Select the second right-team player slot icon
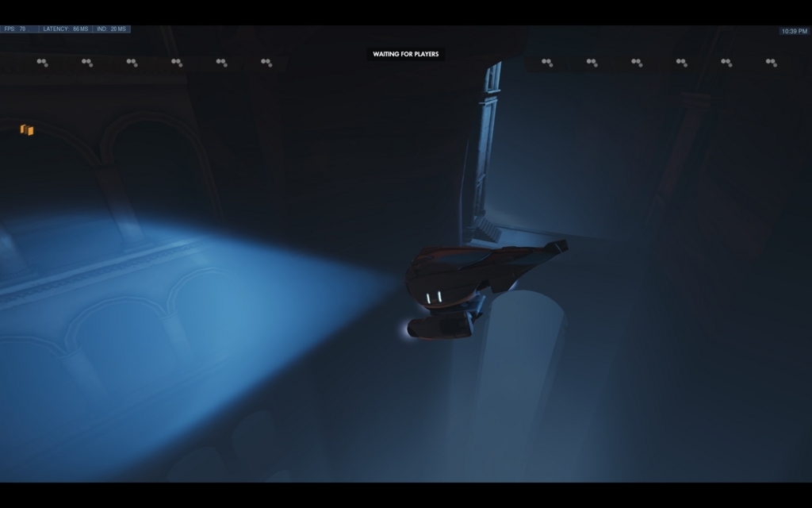Screen dimensions: 812x508 (592, 63)
